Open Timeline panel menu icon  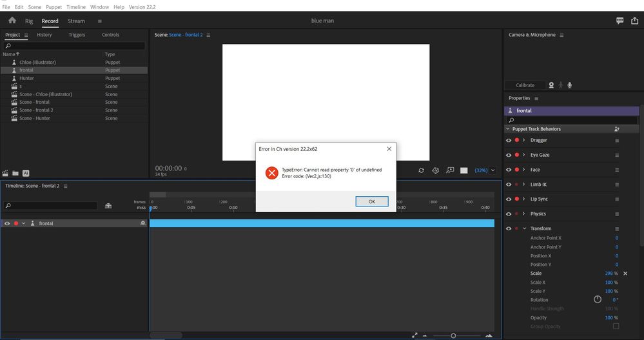pos(65,186)
